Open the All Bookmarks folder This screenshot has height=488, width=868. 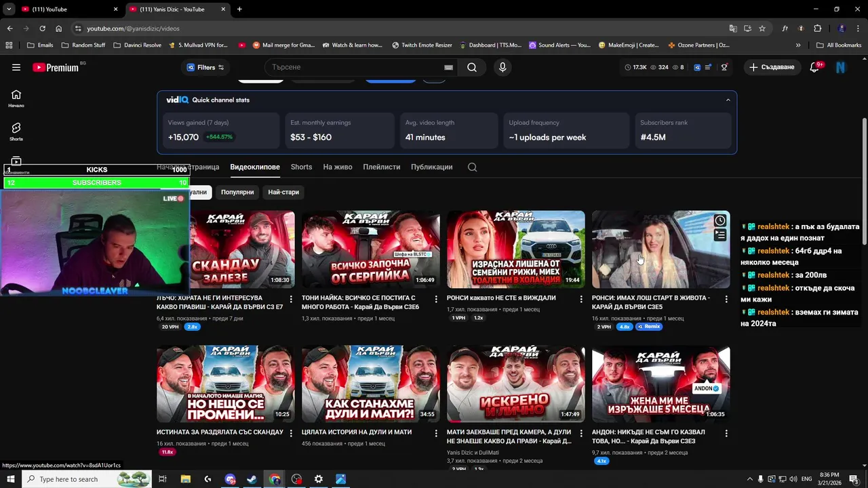click(839, 45)
